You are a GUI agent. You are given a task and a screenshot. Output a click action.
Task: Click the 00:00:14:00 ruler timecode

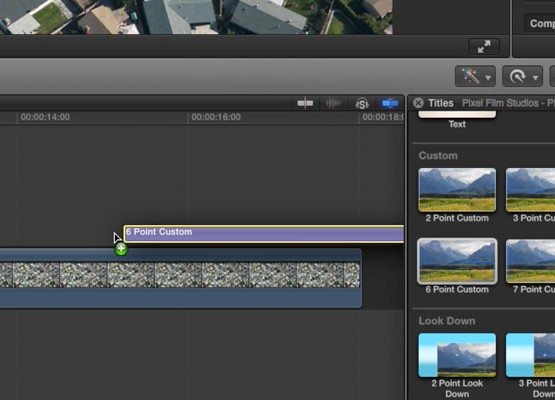click(x=45, y=117)
